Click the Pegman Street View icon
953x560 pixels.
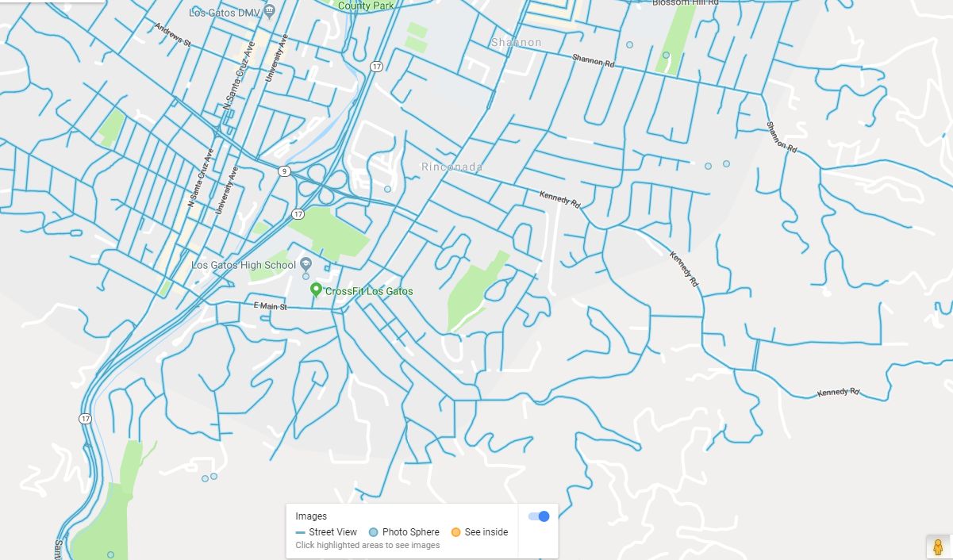coord(938,547)
